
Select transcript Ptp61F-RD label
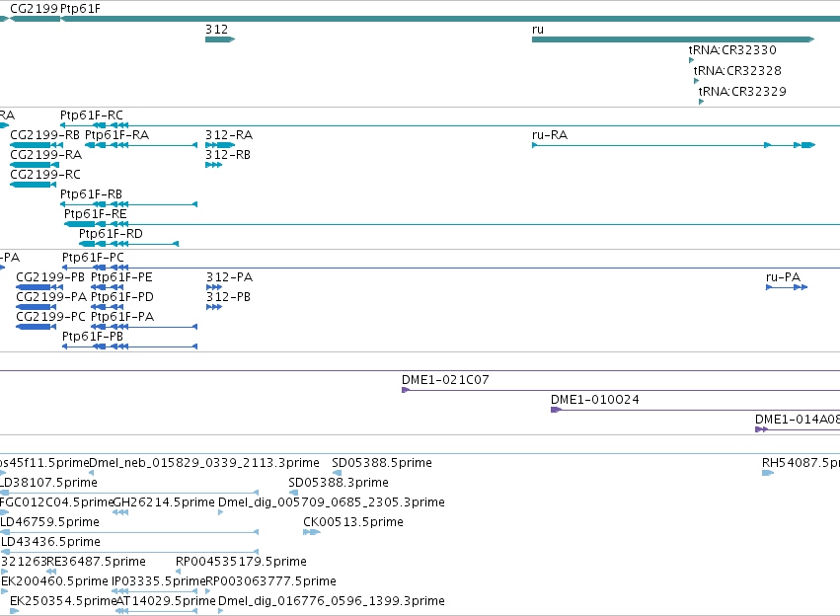click(x=111, y=234)
